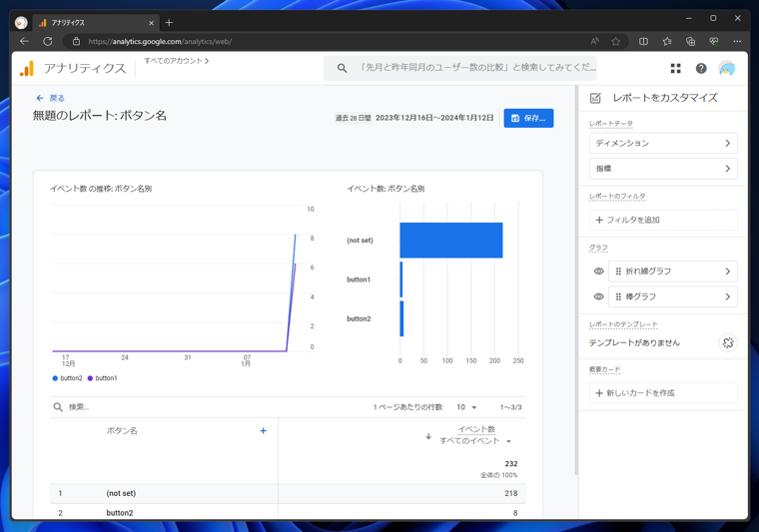The image size is (759, 532).
Task: Open the browser profile icon in tab strip
Action: 21,22
